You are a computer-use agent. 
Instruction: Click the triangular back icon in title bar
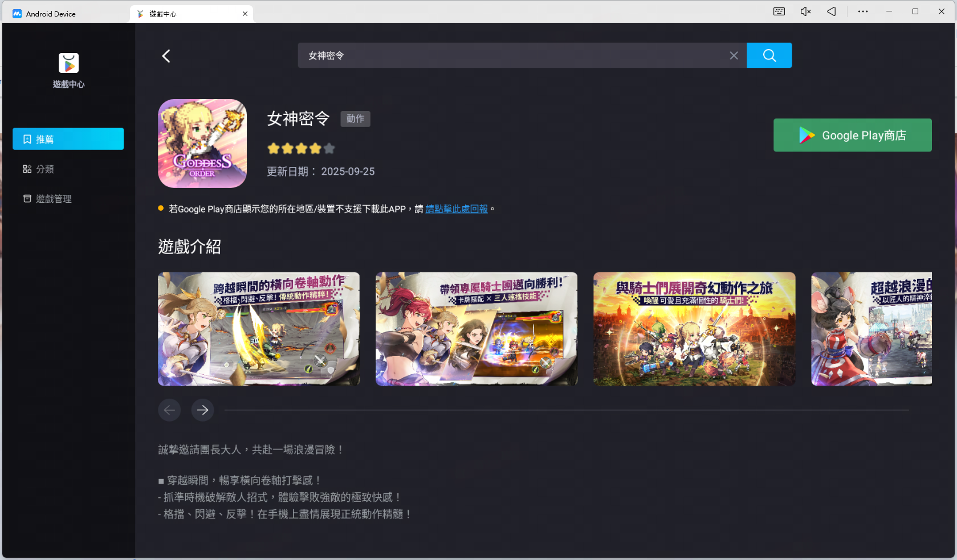[x=832, y=11]
